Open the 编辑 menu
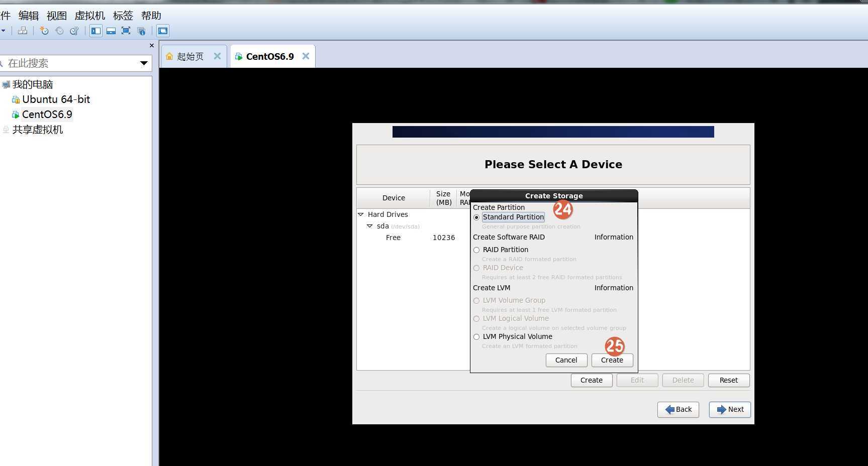 point(29,16)
